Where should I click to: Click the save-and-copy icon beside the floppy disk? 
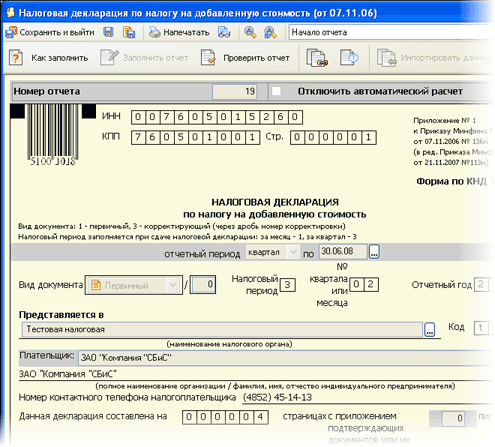point(129,32)
